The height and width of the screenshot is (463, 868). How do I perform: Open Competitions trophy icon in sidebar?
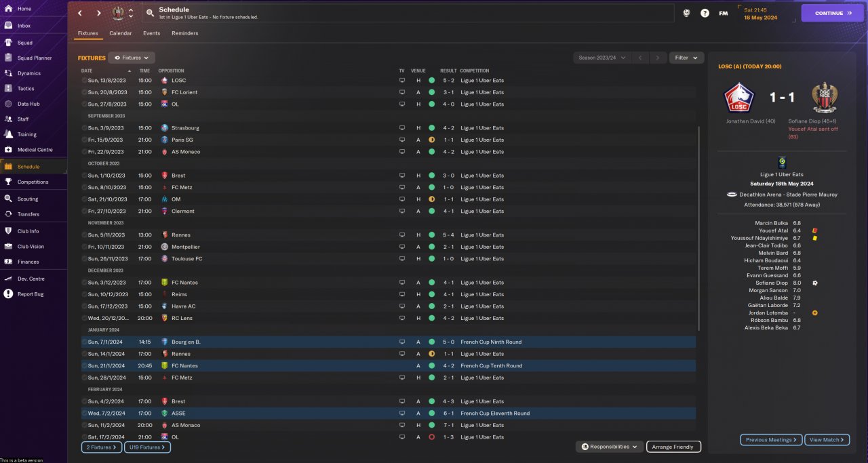tap(8, 182)
